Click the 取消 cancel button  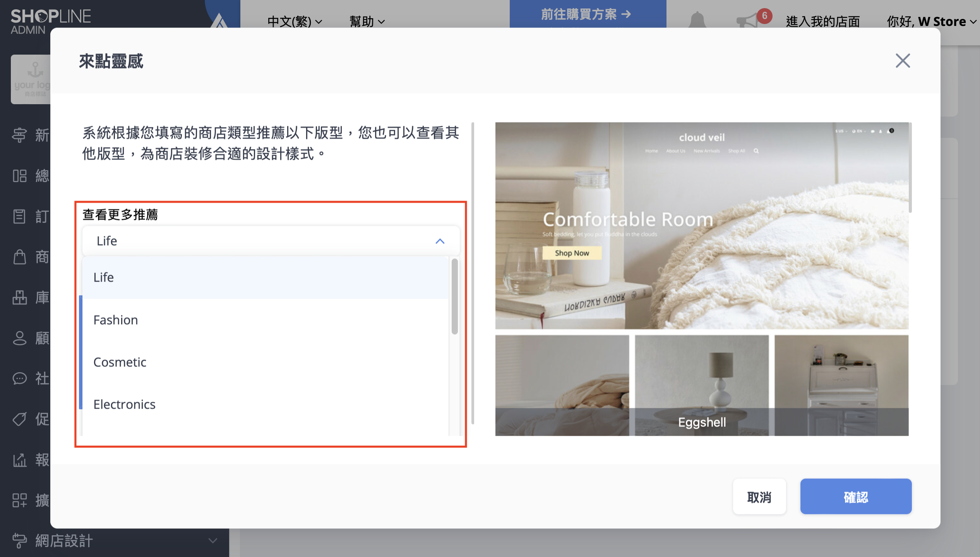(x=759, y=497)
